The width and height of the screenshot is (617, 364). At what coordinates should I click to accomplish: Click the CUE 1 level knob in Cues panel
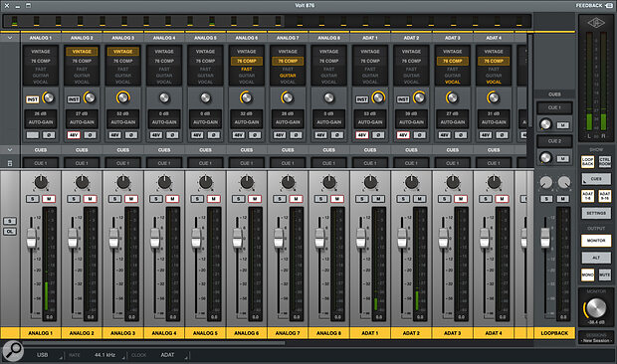545,124
